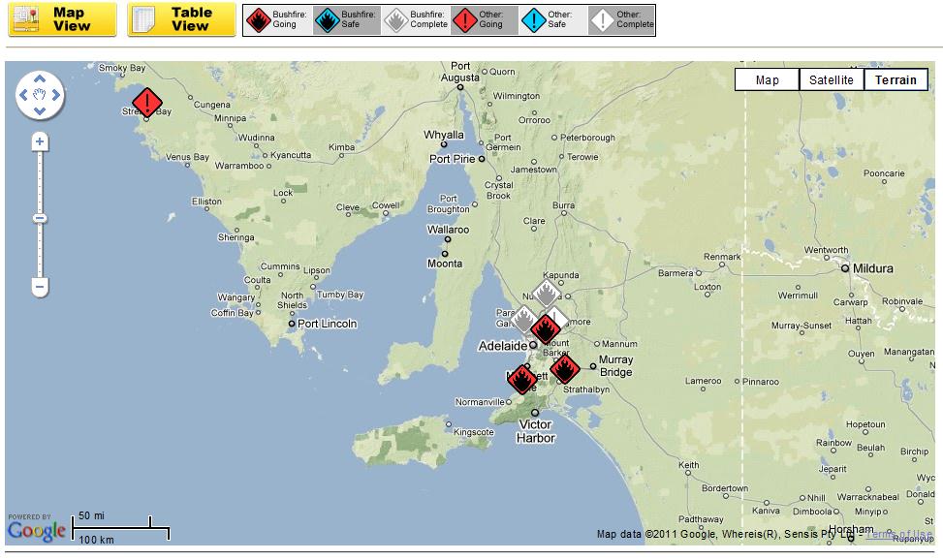The height and width of the screenshot is (560, 943).
Task: Enable the Terrain map view
Action: point(896,79)
